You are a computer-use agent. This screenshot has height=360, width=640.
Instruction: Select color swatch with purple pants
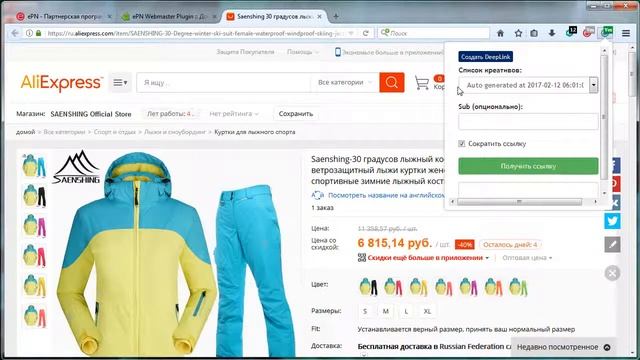468,286
